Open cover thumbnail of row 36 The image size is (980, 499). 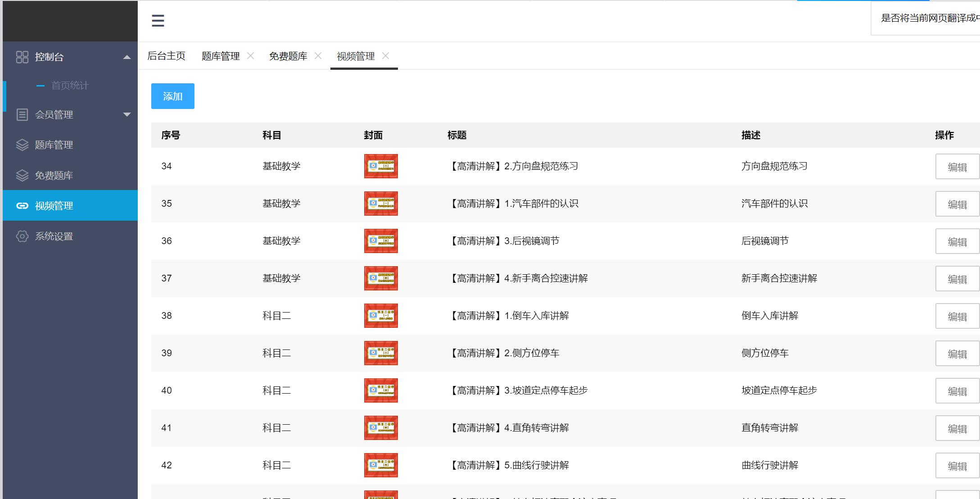click(381, 241)
